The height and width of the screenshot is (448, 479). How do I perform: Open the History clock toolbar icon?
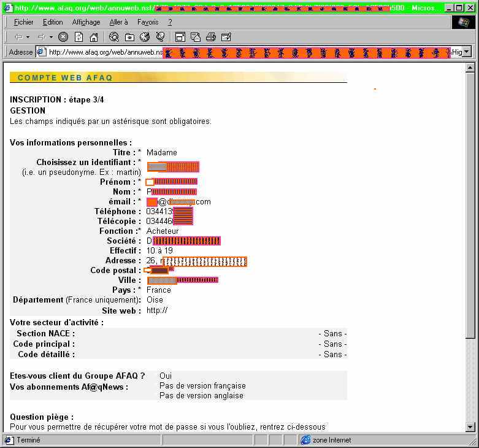click(x=145, y=37)
